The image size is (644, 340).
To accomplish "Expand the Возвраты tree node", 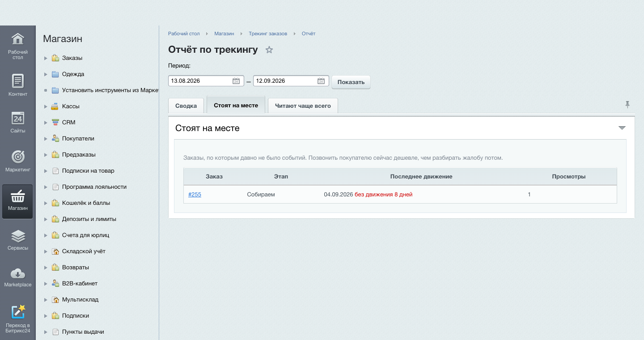I will pos(46,268).
